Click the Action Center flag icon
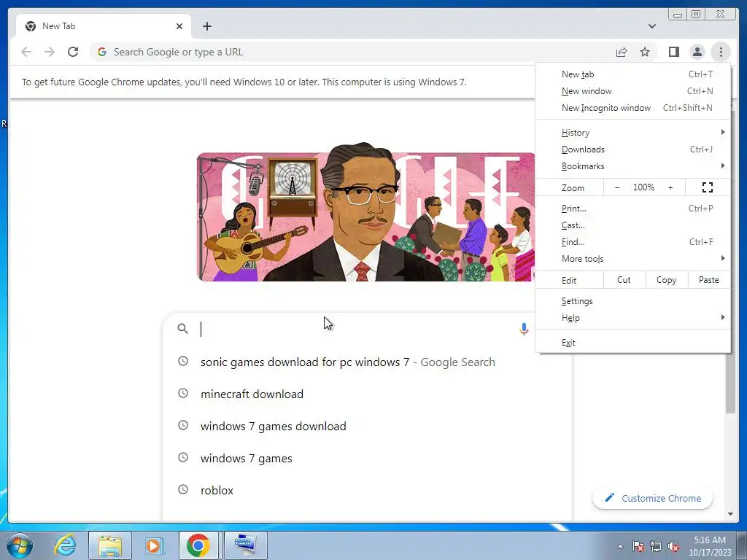The image size is (747, 560). (x=638, y=546)
